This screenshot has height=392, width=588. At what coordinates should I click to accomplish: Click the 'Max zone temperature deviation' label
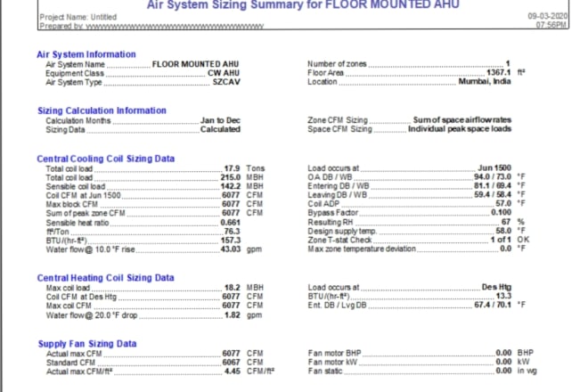[x=362, y=249]
